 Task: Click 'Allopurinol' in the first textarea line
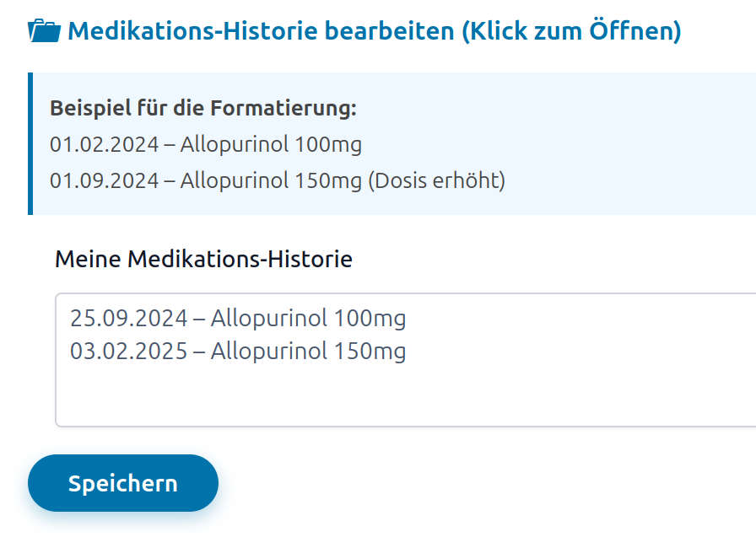269,319
